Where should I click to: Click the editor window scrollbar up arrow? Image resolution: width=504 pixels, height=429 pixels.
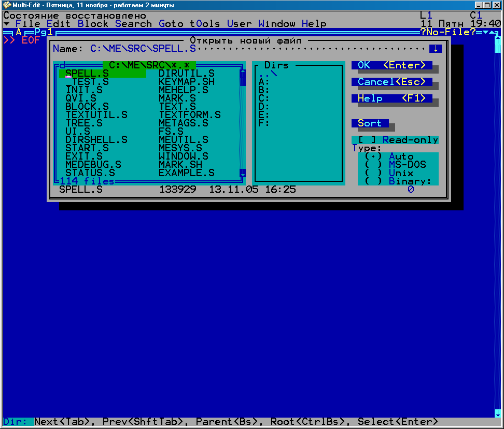pyautogui.click(x=498, y=40)
